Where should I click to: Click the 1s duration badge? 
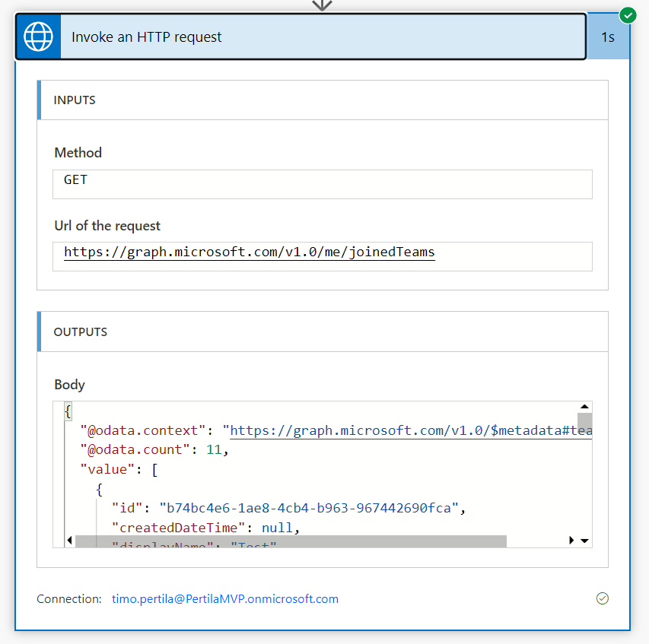(x=608, y=36)
